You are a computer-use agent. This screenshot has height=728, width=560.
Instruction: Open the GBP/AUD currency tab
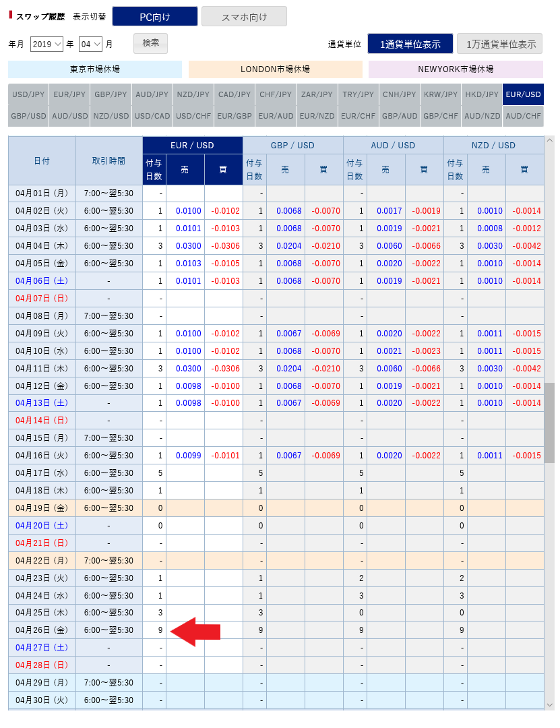tap(400, 116)
